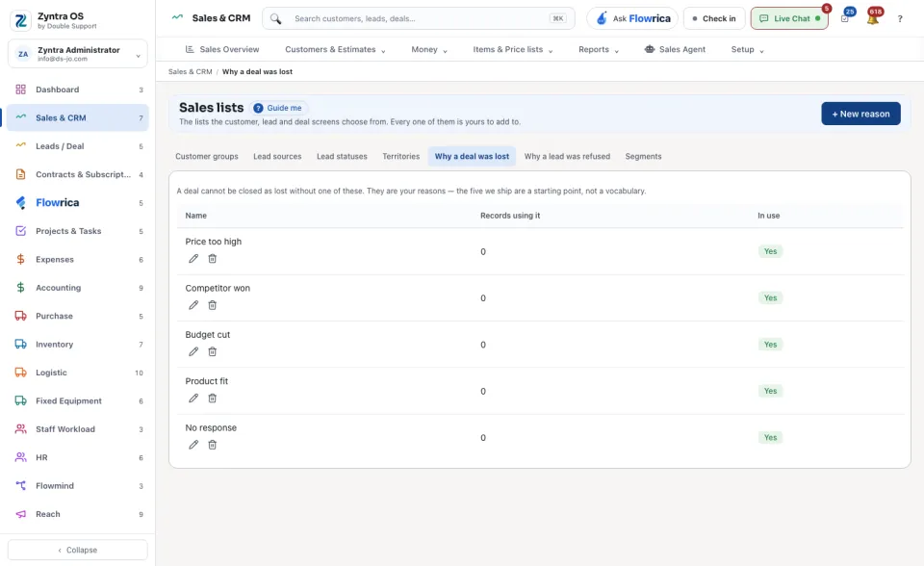The width and height of the screenshot is (924, 566).
Task: Click Yes badge for No response
Action: point(770,437)
